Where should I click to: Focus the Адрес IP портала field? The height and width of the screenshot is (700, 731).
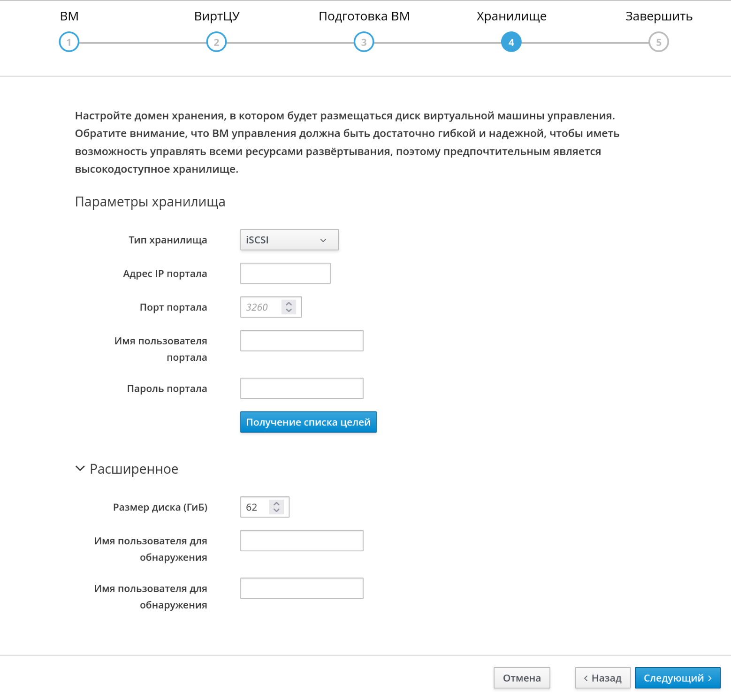(285, 274)
